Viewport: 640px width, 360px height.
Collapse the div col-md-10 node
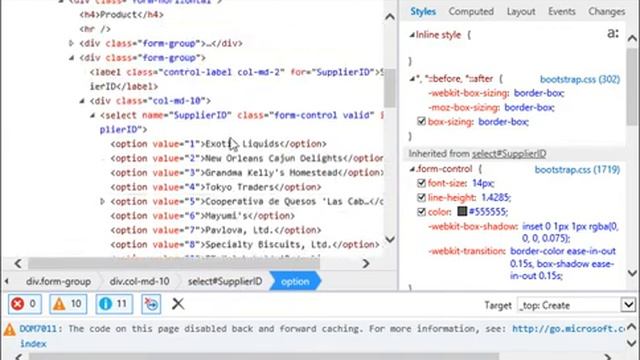(82, 100)
